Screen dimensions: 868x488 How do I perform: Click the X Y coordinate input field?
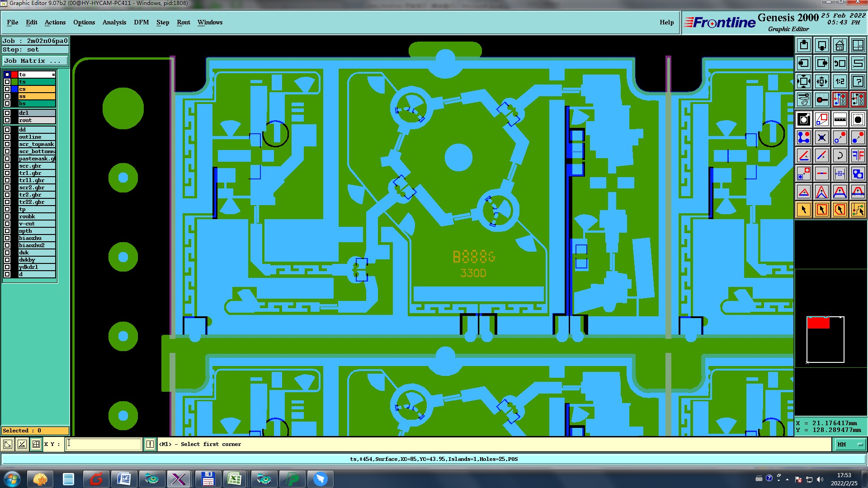tap(104, 445)
